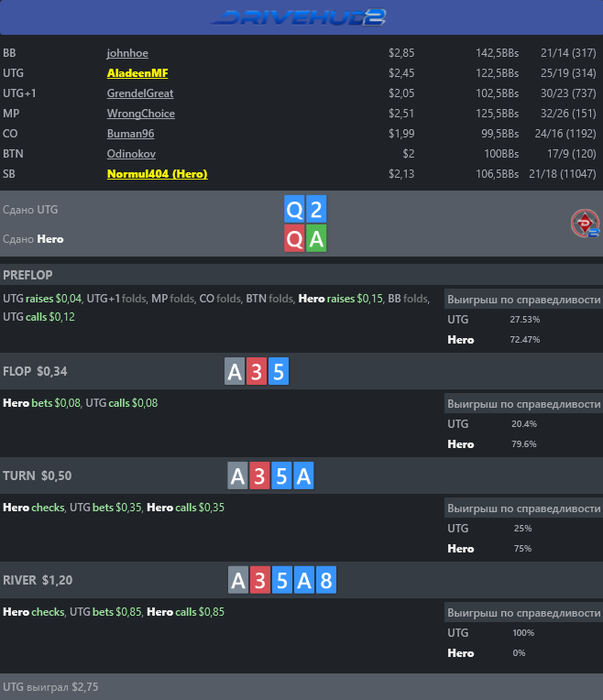Open WrongChoice player link

click(x=141, y=113)
